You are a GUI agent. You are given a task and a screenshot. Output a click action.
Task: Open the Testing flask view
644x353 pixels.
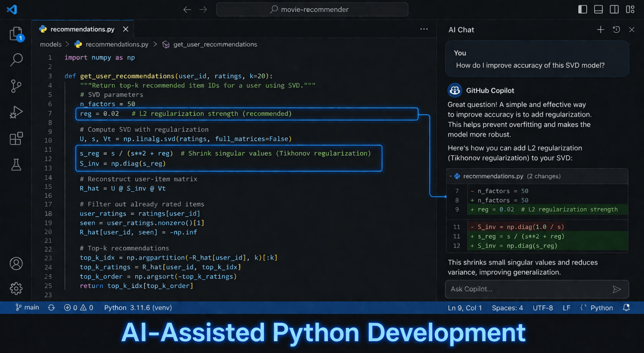pyautogui.click(x=16, y=165)
